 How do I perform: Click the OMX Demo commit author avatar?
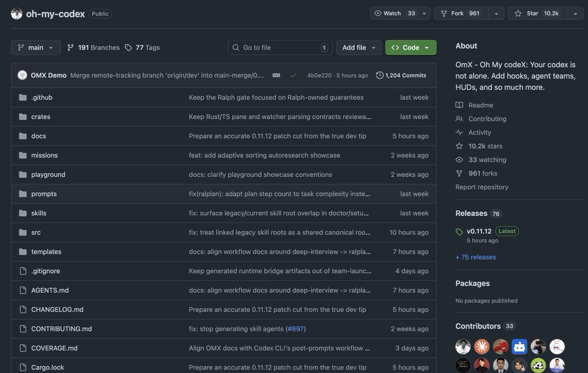click(x=23, y=75)
